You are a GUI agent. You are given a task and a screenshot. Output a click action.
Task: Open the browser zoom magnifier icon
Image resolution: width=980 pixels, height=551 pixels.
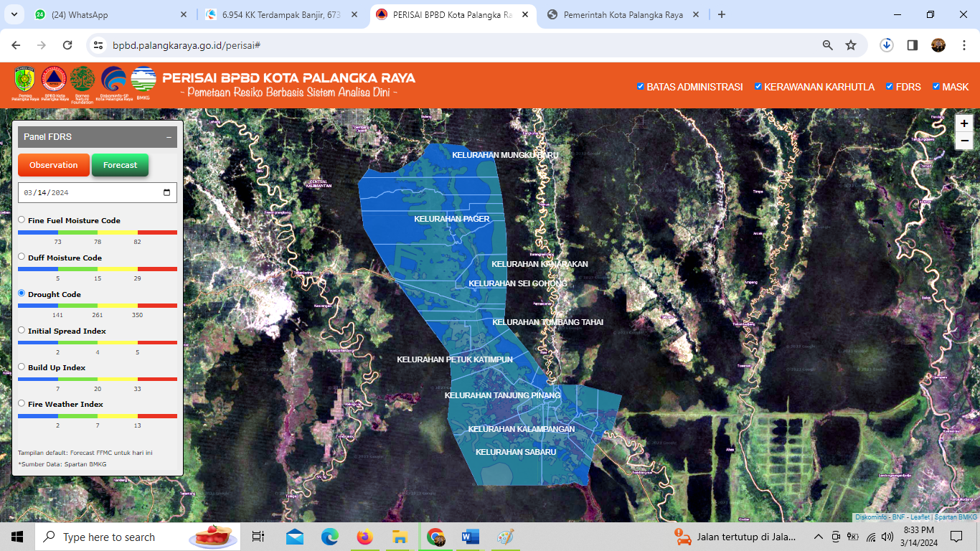(828, 45)
